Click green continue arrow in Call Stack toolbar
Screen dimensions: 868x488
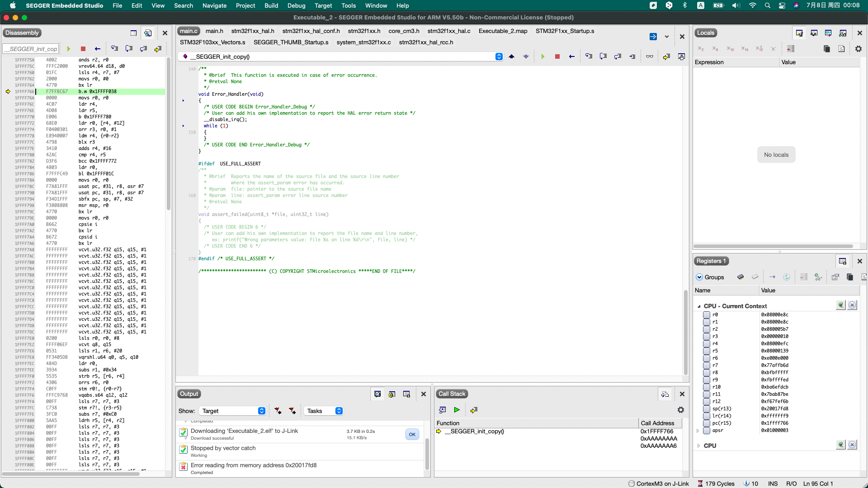click(x=457, y=410)
